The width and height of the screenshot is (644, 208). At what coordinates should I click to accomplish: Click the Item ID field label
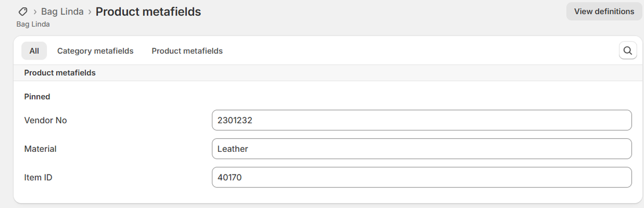[38, 178]
